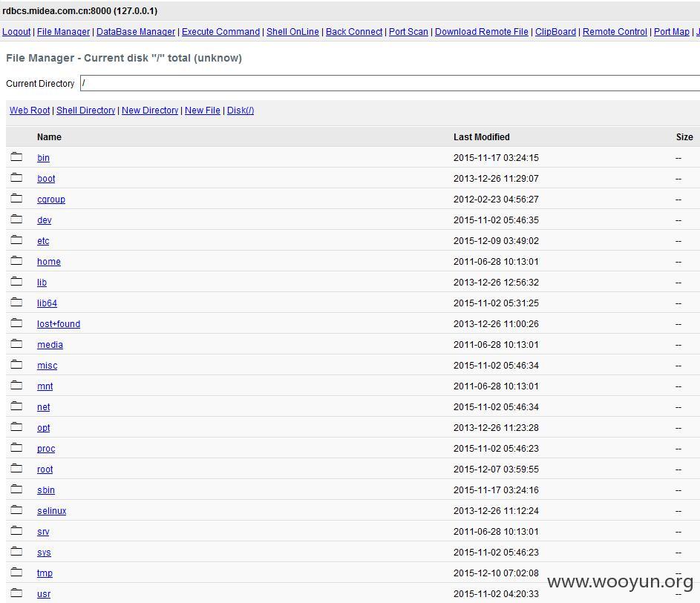
Task: Click the folder icon beside dev
Action: point(16,219)
